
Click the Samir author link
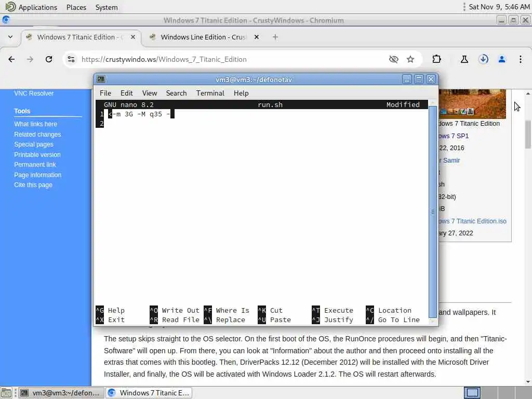[449, 161]
